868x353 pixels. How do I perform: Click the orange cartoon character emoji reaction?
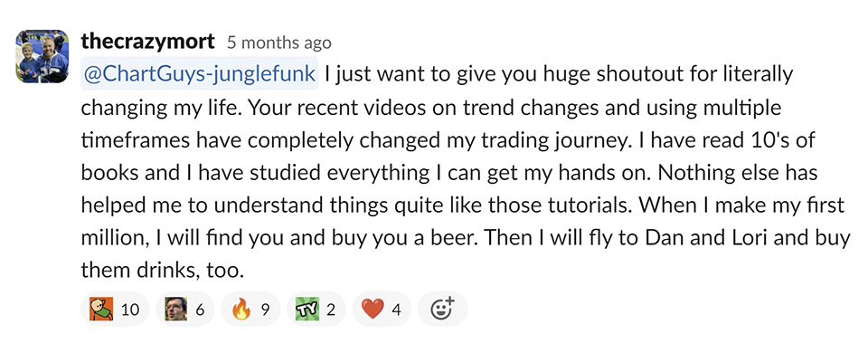point(102,310)
